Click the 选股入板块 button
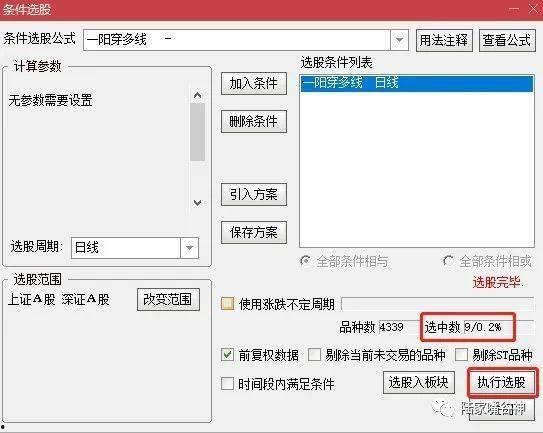The image size is (543, 433). click(x=419, y=382)
